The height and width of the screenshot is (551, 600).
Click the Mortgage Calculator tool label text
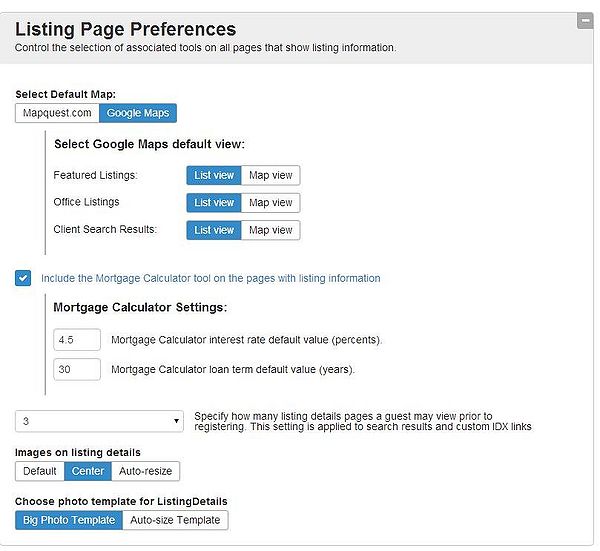(210, 278)
